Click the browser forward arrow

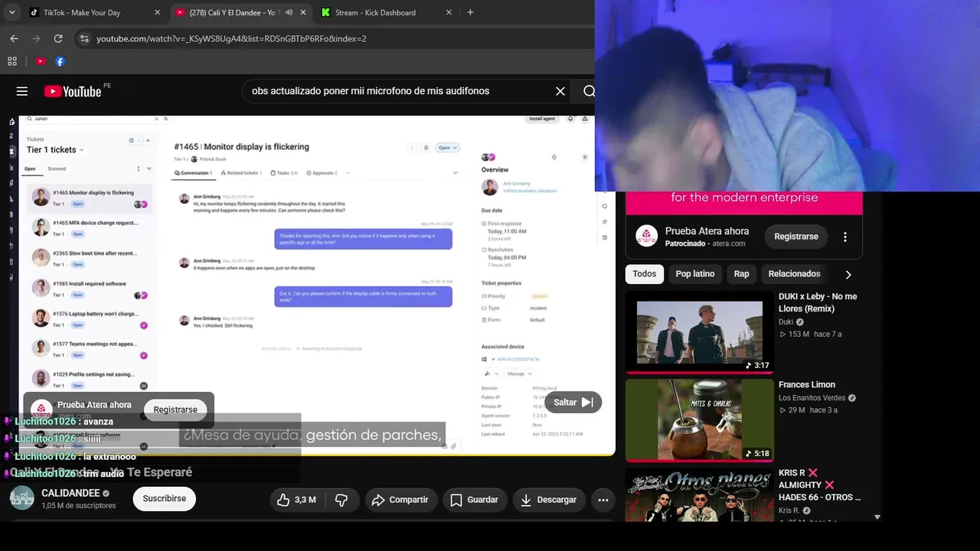(36, 38)
